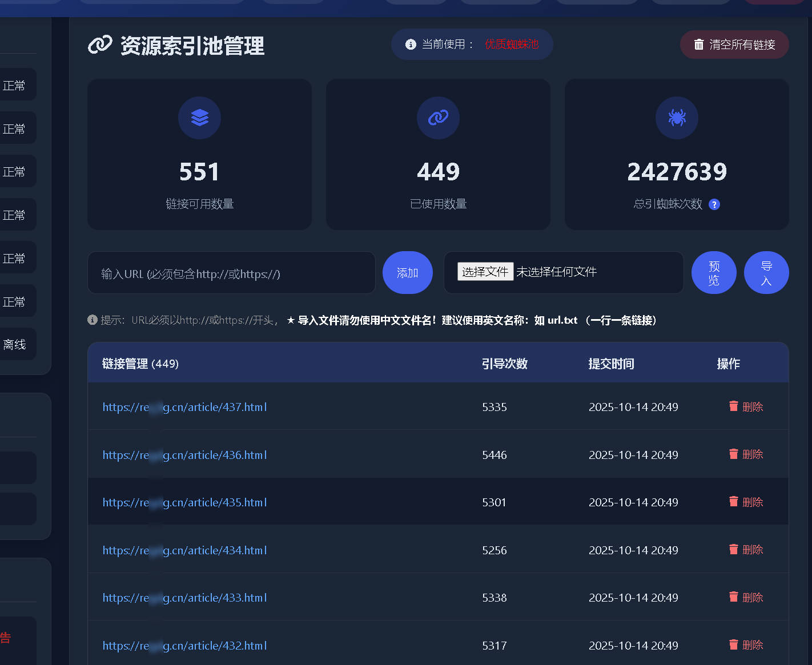Delete the article/437.html link row
The image size is (812, 665).
746,406
